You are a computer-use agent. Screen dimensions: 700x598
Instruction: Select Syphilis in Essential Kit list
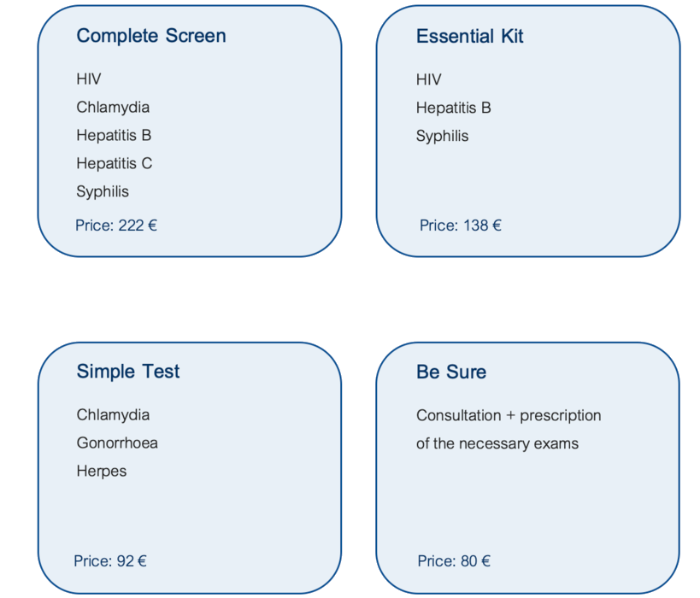pos(443,136)
